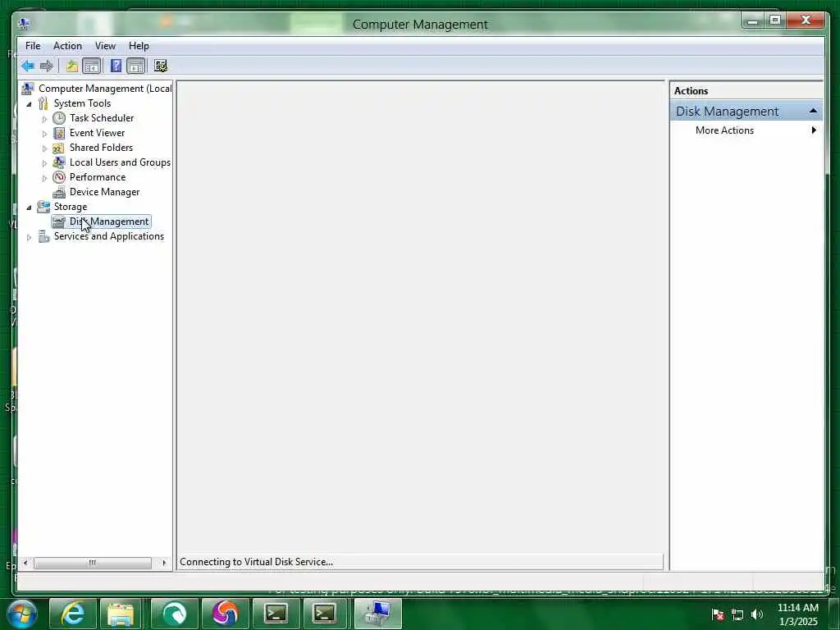Launch Internet Explorer from the taskbar
This screenshot has width=840, height=630.
pos(72,614)
